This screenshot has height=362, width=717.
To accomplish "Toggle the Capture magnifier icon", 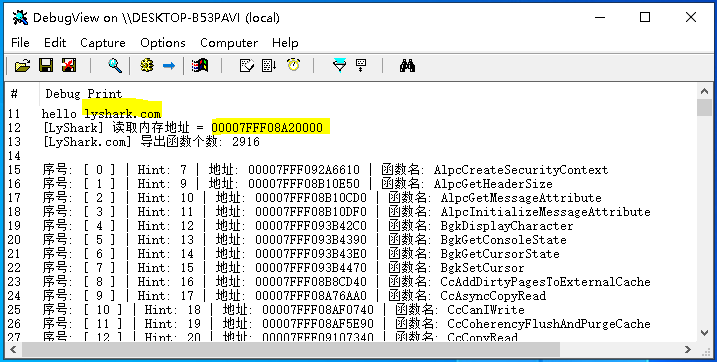I will point(115,66).
